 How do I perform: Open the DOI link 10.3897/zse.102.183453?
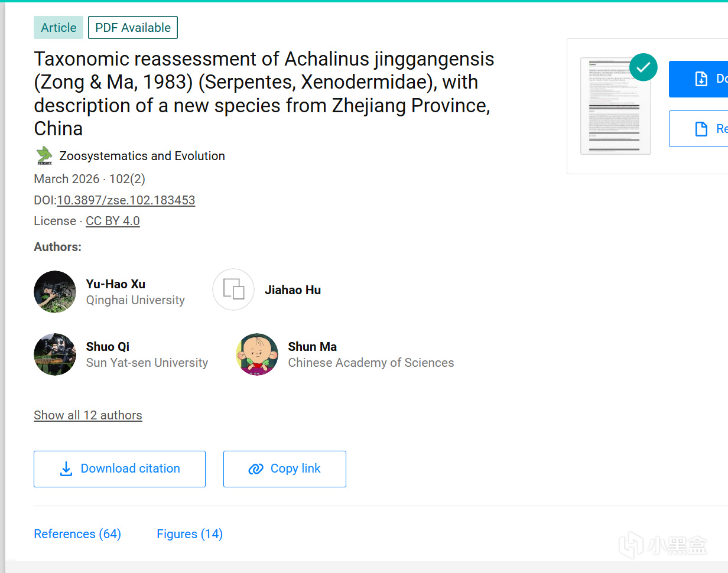(126, 200)
